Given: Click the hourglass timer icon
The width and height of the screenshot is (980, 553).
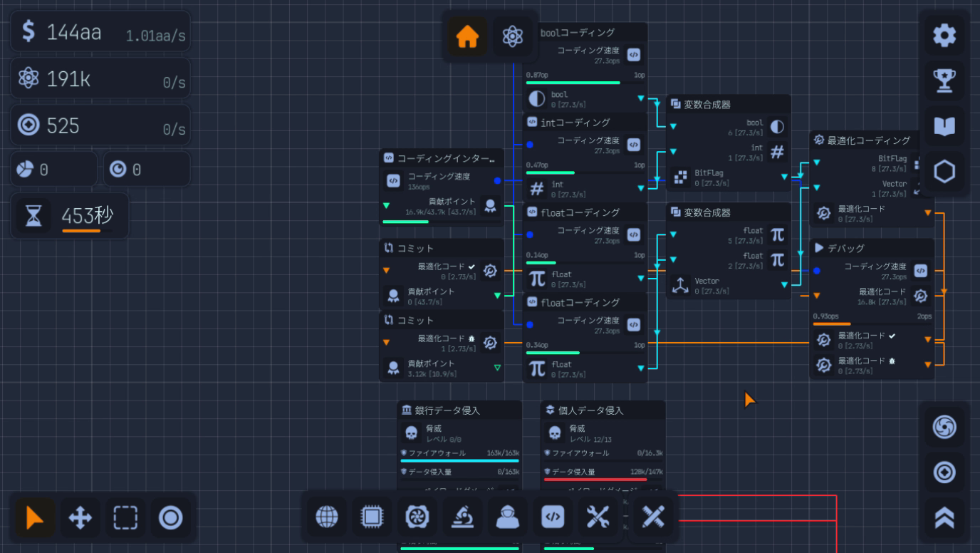Looking at the screenshot, I should coord(33,216).
